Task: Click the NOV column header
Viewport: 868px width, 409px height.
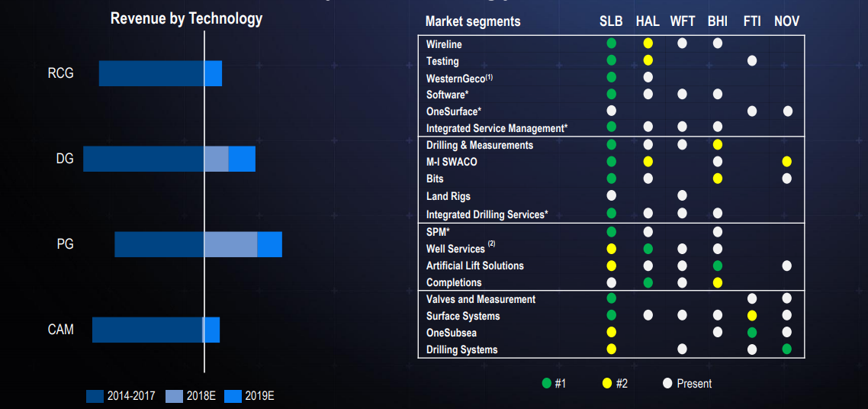Action: click(786, 21)
